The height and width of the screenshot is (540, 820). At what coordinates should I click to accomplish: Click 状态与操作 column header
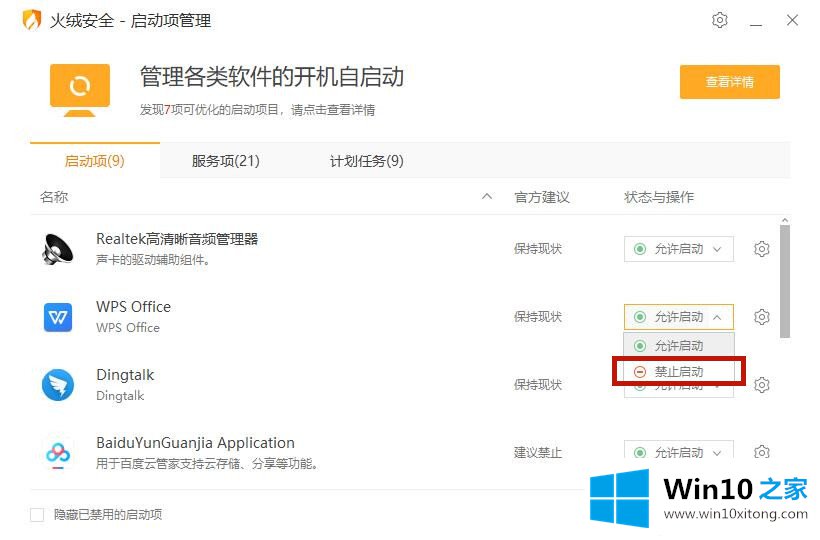(x=658, y=197)
